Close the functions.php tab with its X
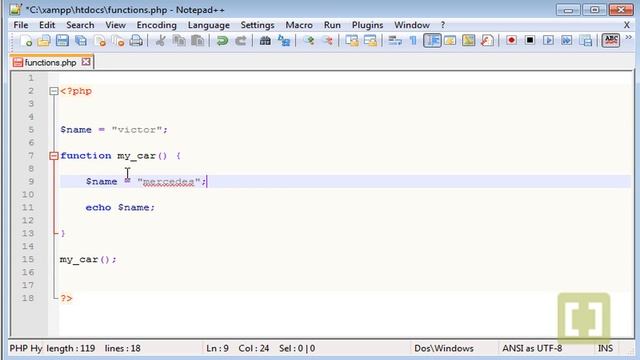The height and width of the screenshot is (360, 640). tap(86, 62)
